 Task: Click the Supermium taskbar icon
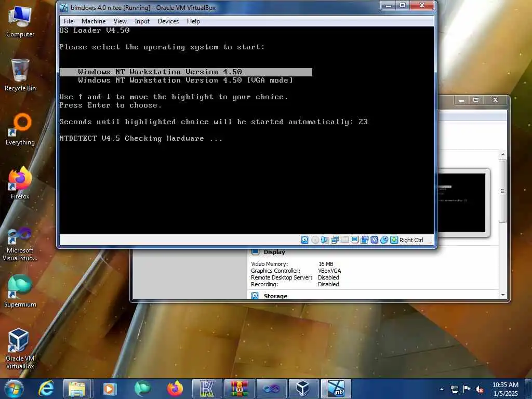[142, 389]
